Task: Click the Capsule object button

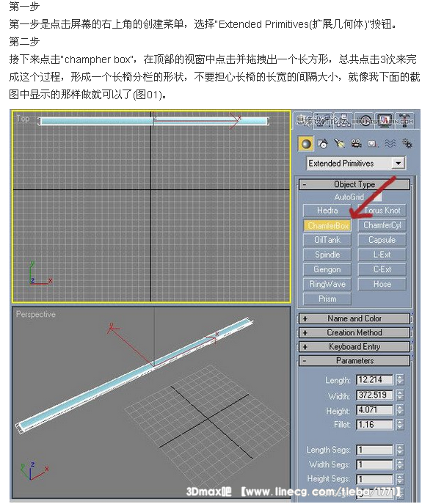Action: 382,240
